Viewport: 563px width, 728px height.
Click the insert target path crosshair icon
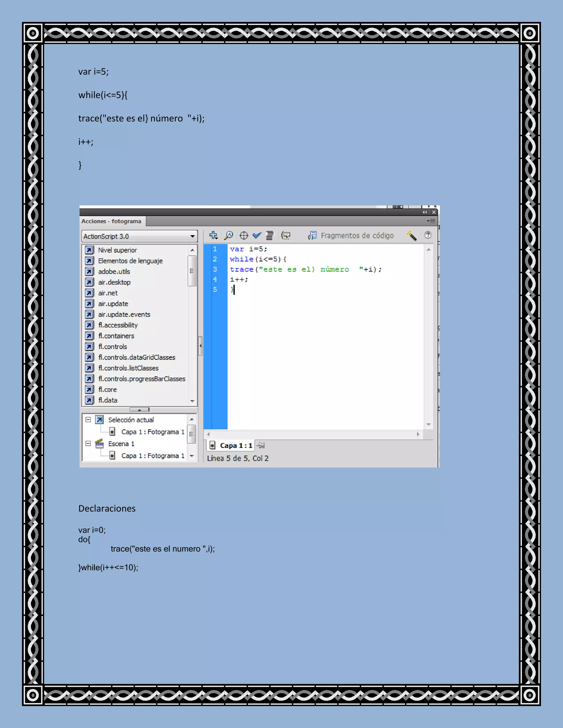coord(244,235)
